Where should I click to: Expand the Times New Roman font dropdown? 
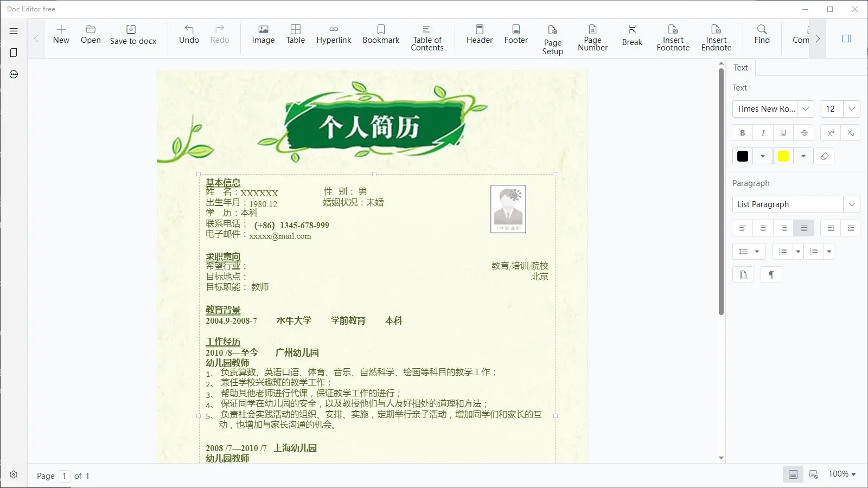(x=806, y=109)
